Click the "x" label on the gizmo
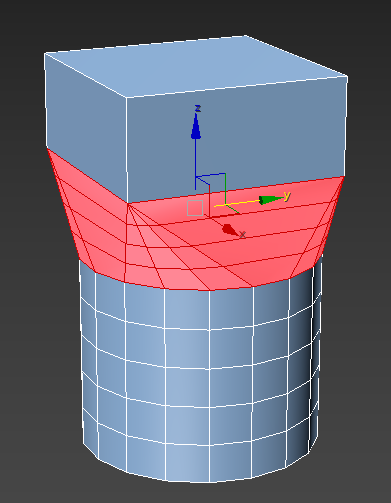Viewport: 391px width, 503px height. coord(242,235)
